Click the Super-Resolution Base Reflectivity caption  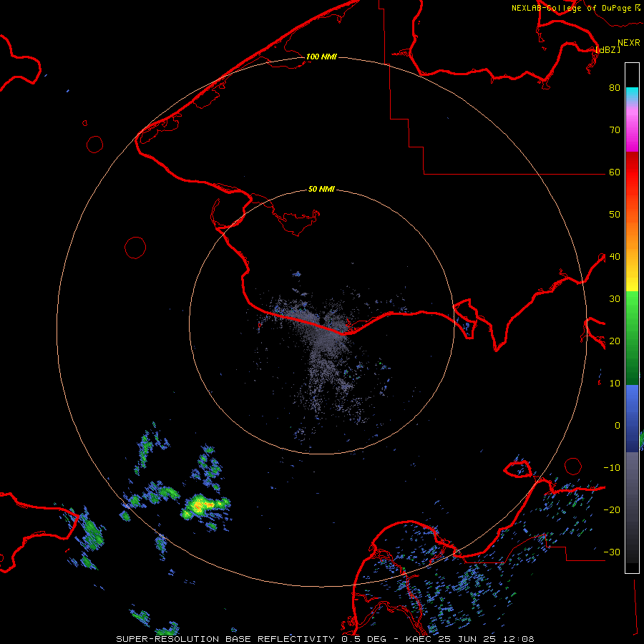click(x=326, y=639)
